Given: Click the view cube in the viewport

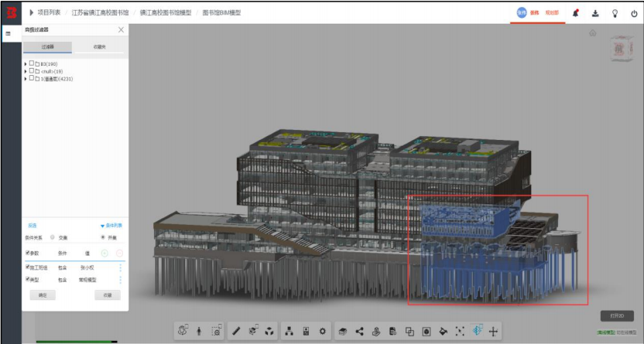Looking at the screenshot, I should (621, 49).
